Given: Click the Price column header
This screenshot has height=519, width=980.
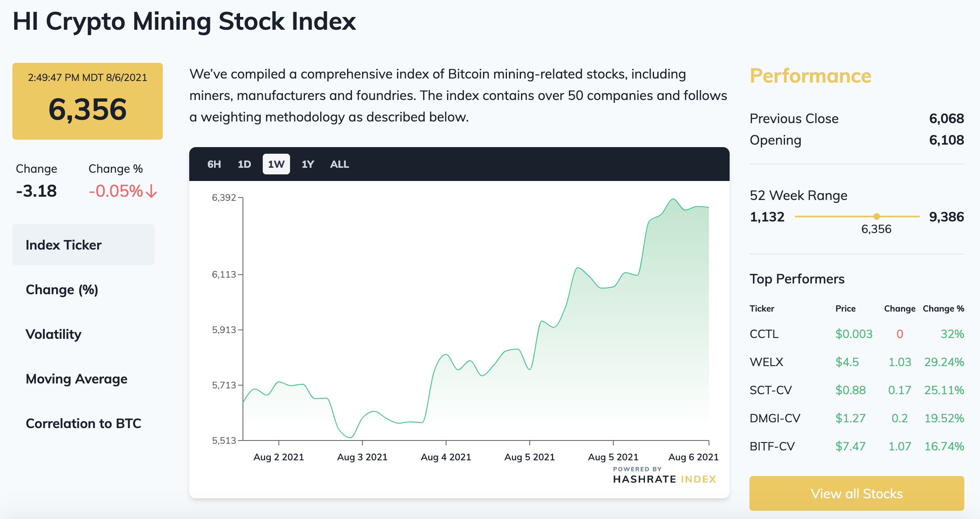Looking at the screenshot, I should coord(845,308).
